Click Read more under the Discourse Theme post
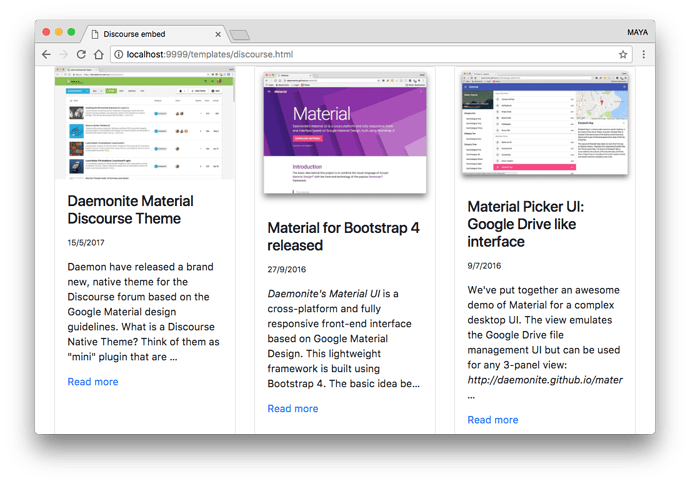The width and height of the screenshot is (690, 484). [x=93, y=382]
